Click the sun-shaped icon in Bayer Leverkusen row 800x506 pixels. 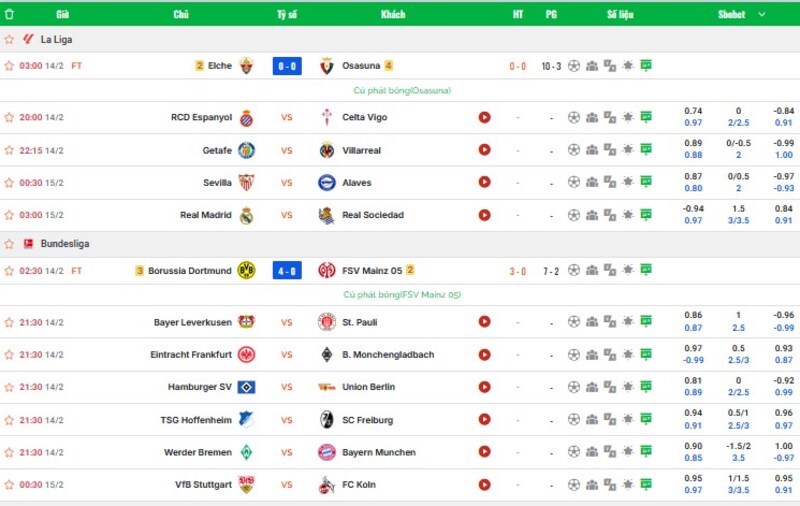[x=628, y=322]
